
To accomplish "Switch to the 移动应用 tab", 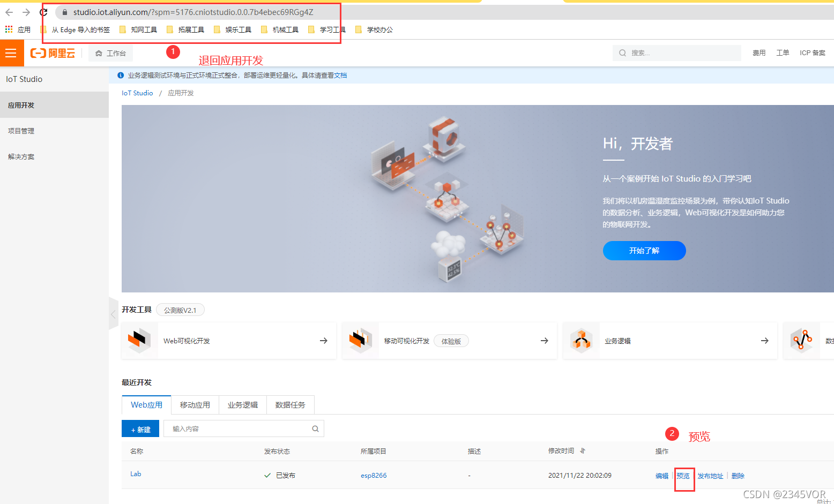I will pos(195,405).
